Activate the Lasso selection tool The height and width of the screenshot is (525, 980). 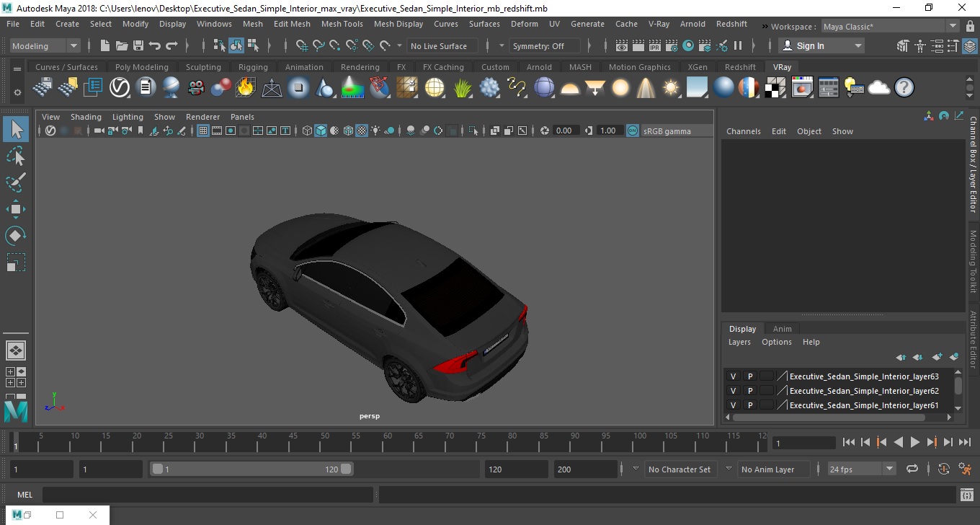click(16, 156)
